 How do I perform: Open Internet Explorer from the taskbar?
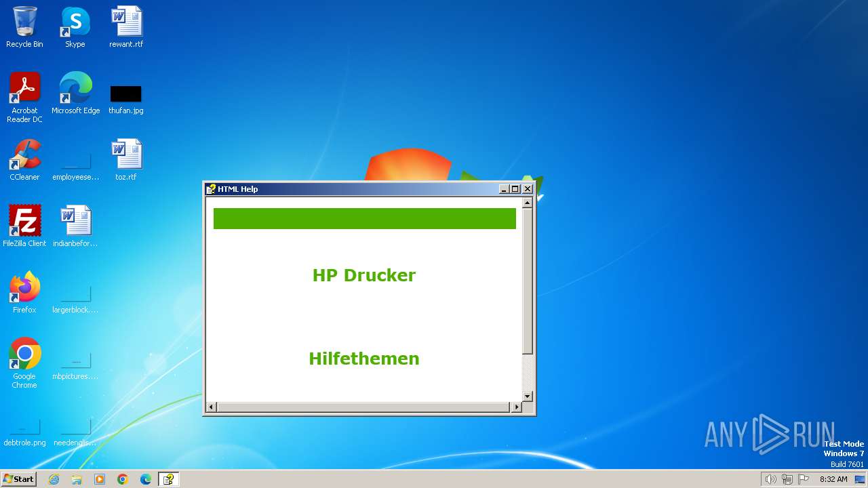pos(54,479)
